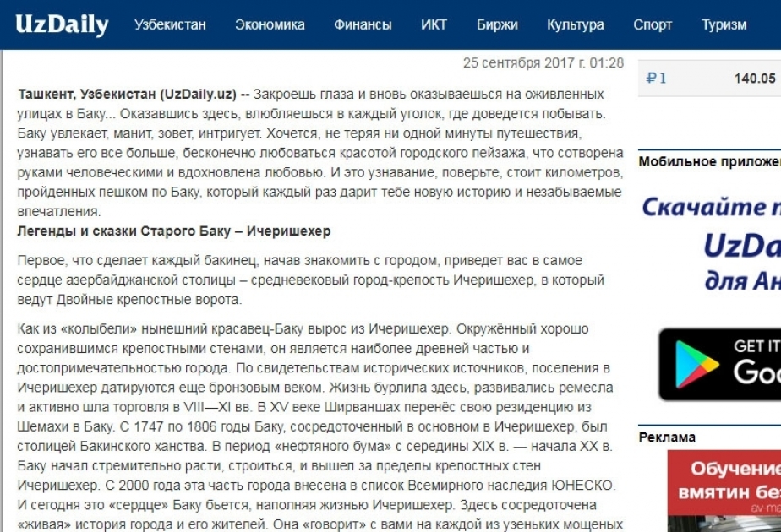The width and height of the screenshot is (781, 532).
Task: Click the paragraph starting with Первое, что сделает
Action: [x=311, y=280]
